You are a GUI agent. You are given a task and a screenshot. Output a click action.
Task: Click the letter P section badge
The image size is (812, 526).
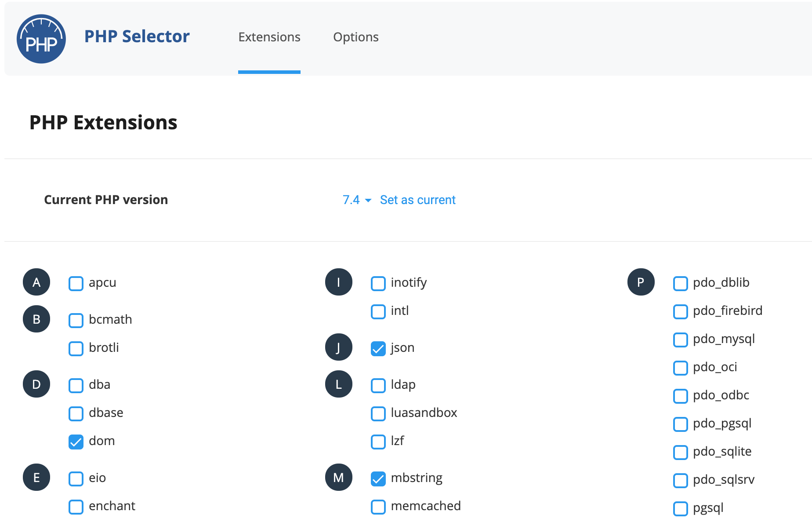pos(641,282)
